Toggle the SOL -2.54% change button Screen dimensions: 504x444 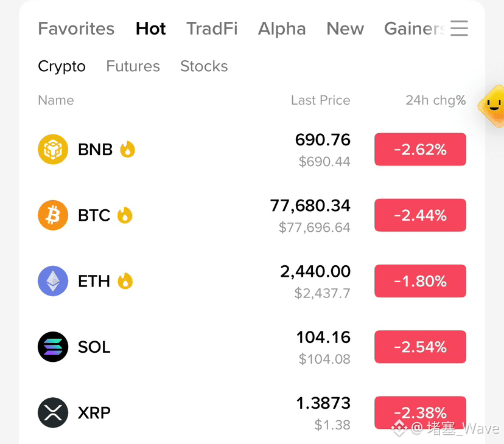coord(420,347)
